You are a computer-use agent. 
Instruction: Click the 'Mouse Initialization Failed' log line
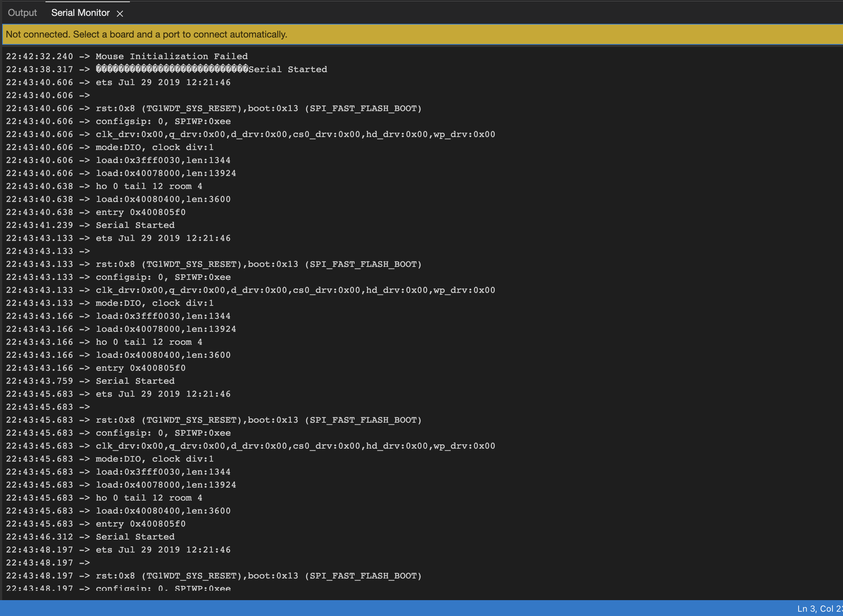click(171, 56)
